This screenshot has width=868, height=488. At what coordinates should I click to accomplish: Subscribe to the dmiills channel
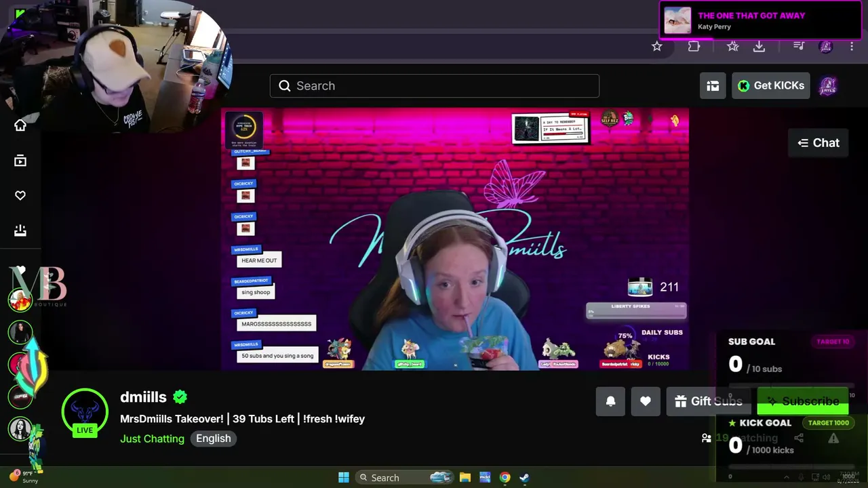[x=803, y=401]
